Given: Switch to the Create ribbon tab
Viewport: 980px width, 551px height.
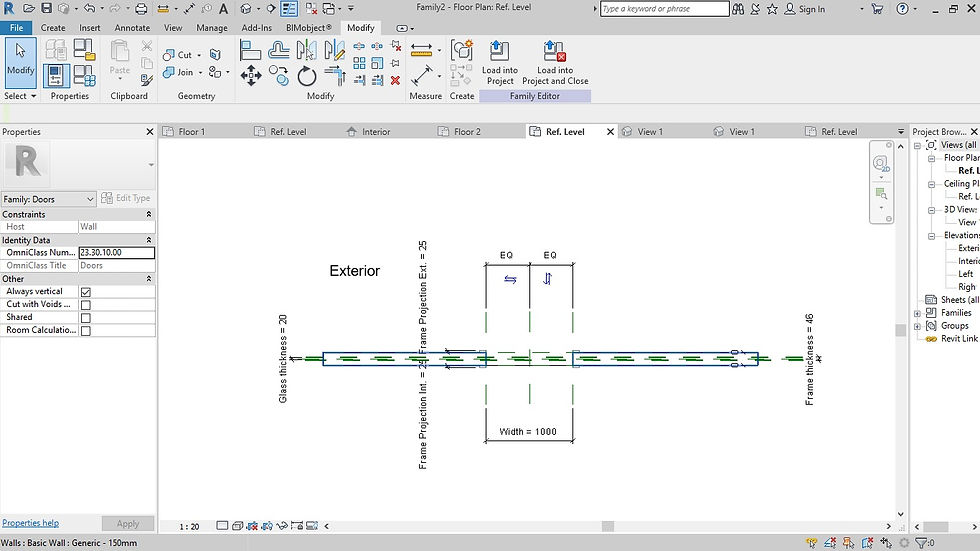Looking at the screenshot, I should click(x=52, y=27).
